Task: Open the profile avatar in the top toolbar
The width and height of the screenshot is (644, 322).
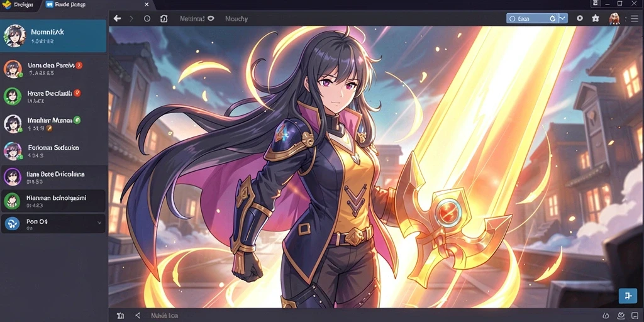Action: click(x=614, y=18)
